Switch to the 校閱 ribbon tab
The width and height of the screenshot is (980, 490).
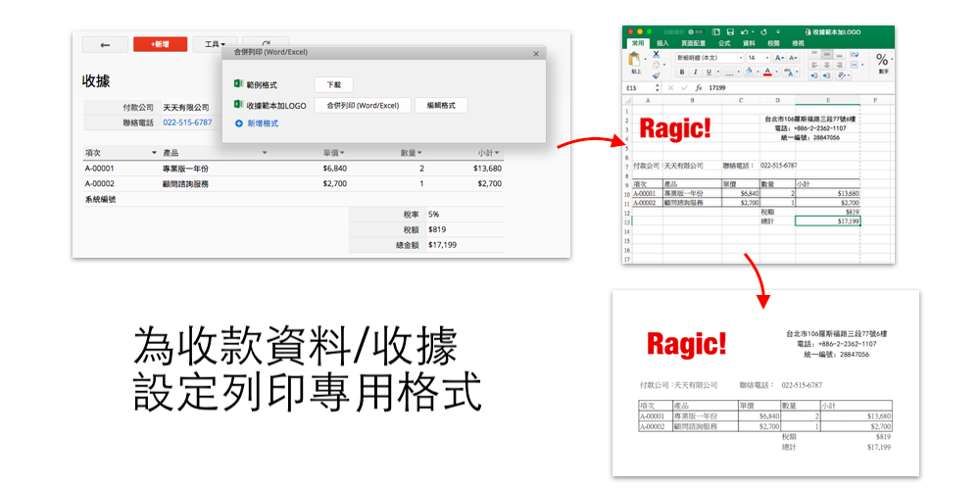coord(773,43)
